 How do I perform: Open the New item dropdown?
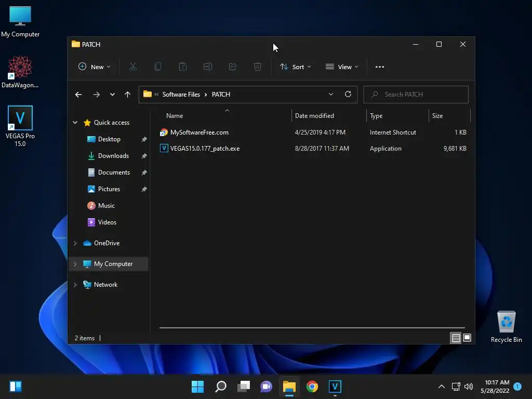click(95, 67)
